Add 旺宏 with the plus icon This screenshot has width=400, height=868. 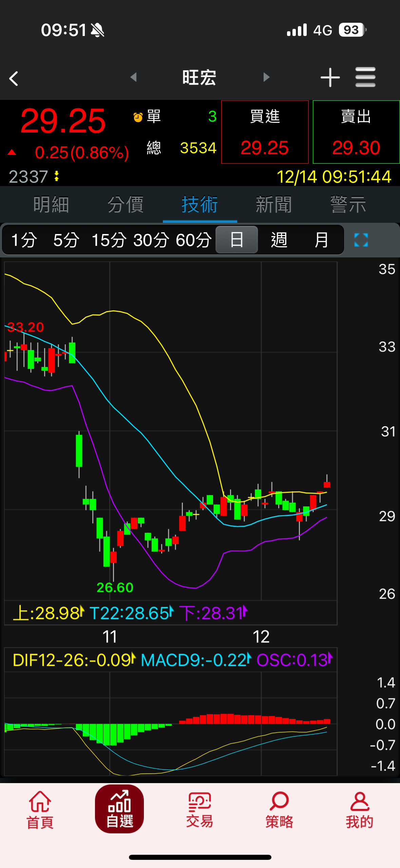click(x=330, y=77)
